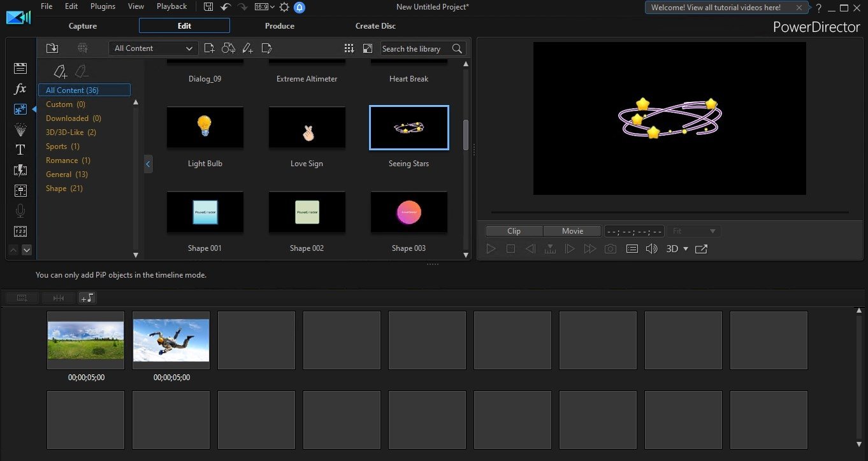The image size is (868, 461).
Task: Select the Shape (21) category
Action: pyautogui.click(x=64, y=188)
